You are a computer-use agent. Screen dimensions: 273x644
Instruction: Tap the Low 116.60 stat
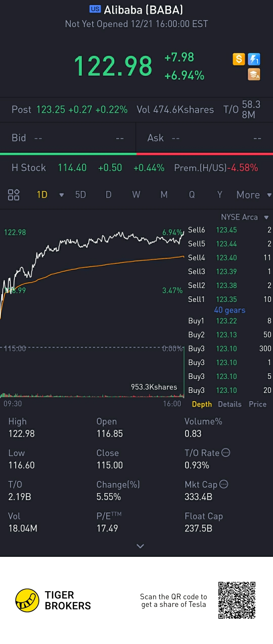pos(21,459)
